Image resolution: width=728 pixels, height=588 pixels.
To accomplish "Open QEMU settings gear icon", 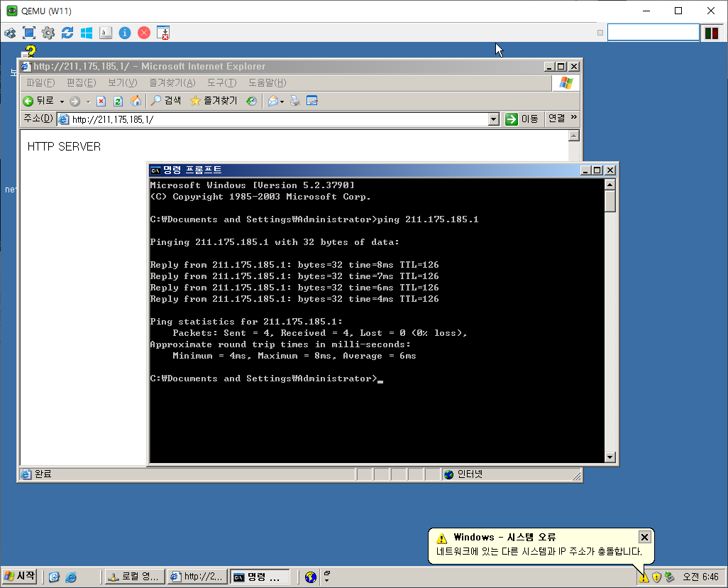I will tap(48, 33).
